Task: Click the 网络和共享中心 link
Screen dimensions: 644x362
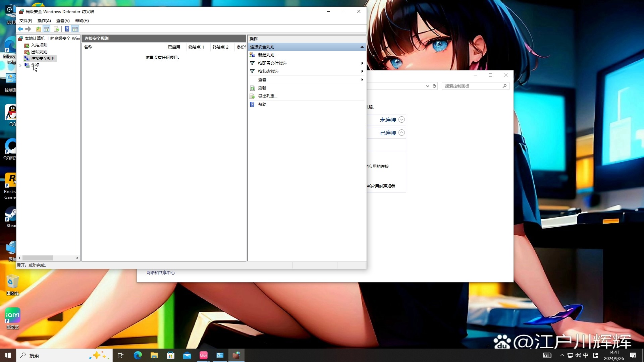Action: 160,273
